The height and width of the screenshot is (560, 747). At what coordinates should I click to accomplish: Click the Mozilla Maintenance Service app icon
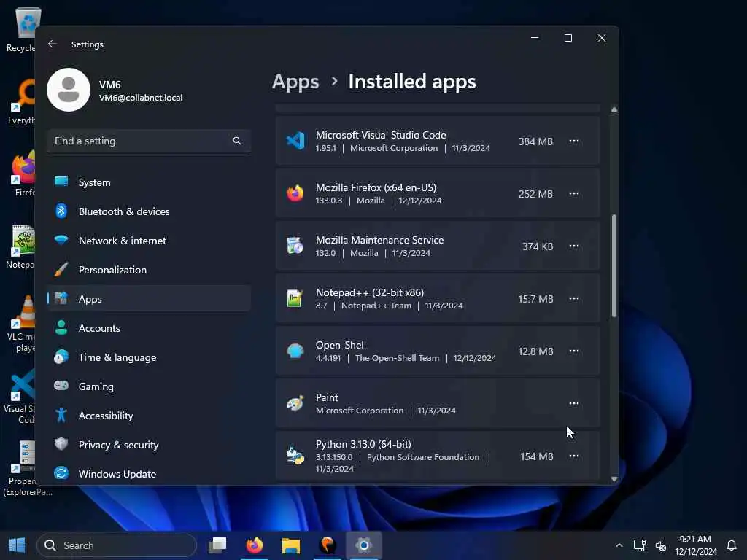295,246
